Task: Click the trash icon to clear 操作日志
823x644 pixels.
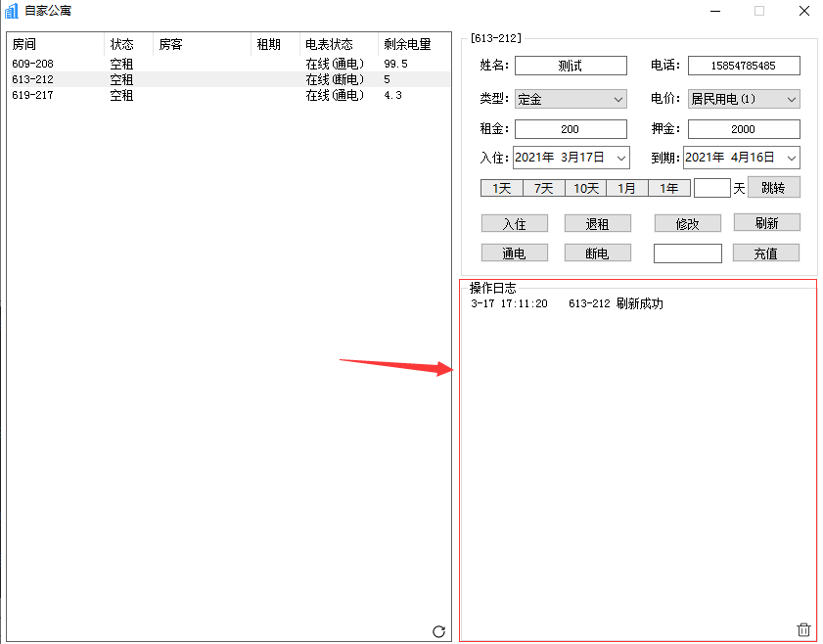Action: click(803, 629)
